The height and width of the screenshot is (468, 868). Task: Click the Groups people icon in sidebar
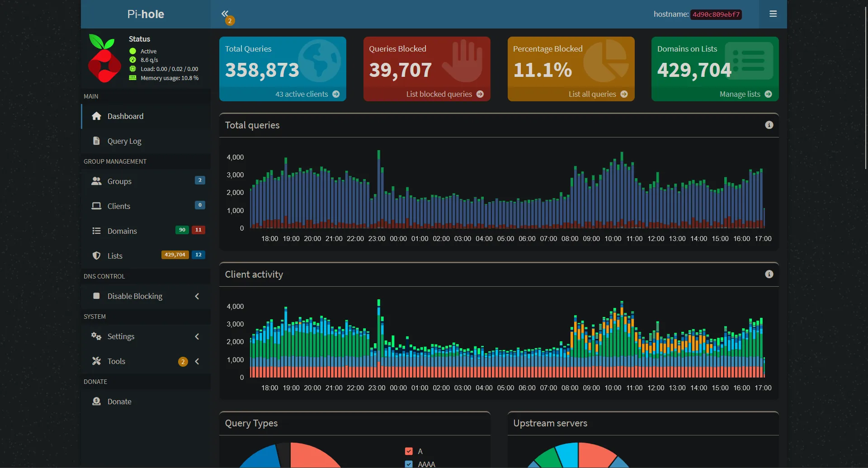[96, 181]
